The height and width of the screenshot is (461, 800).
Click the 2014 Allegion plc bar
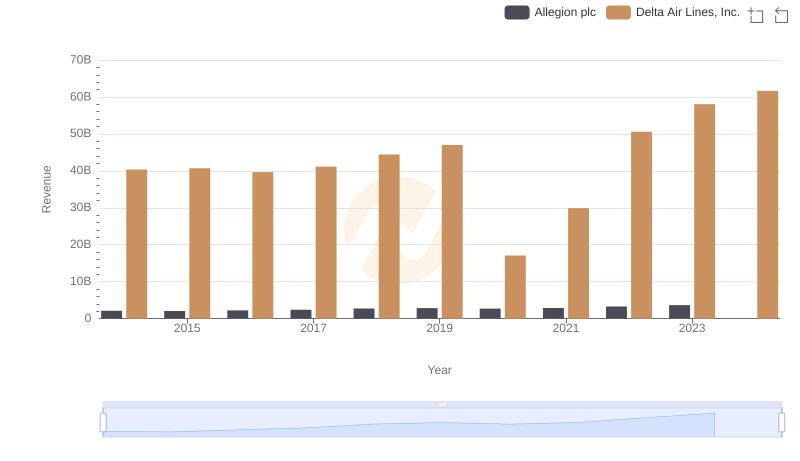tap(112, 314)
